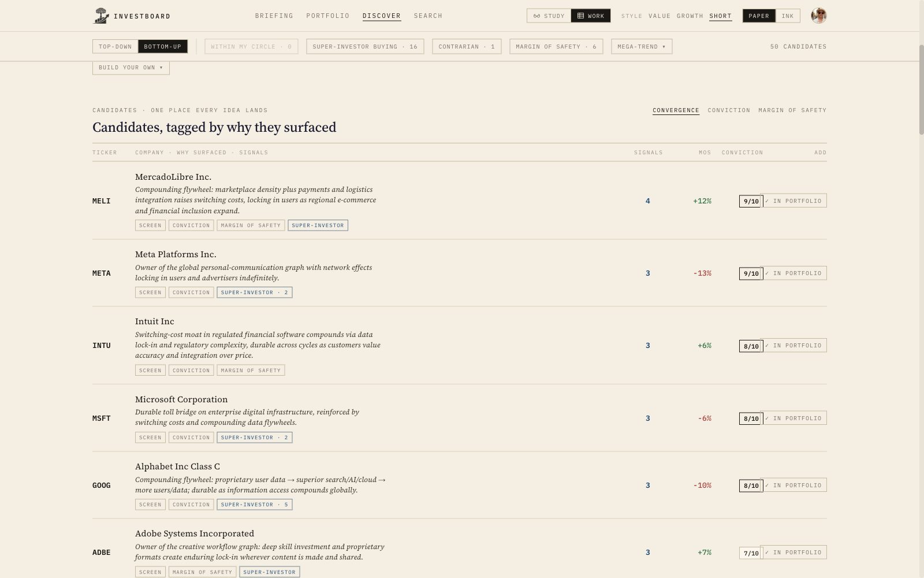Click GOOG In Portfolio button
Viewport: 924px width, 578px height.
pyautogui.click(x=794, y=485)
